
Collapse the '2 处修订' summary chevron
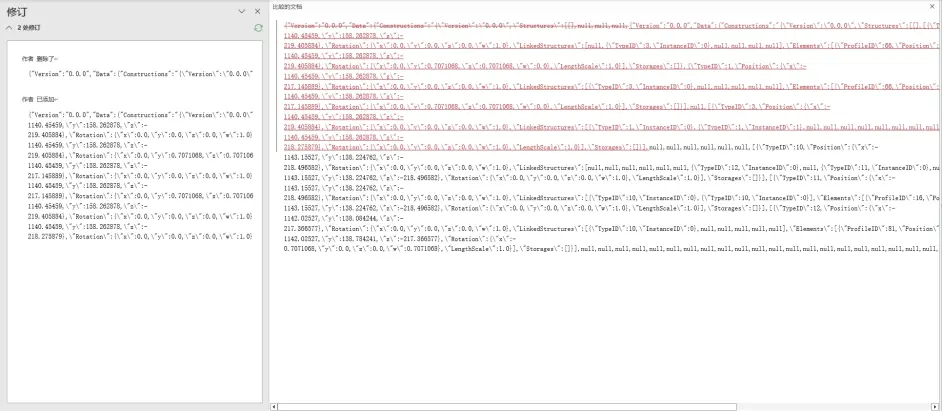10,28
